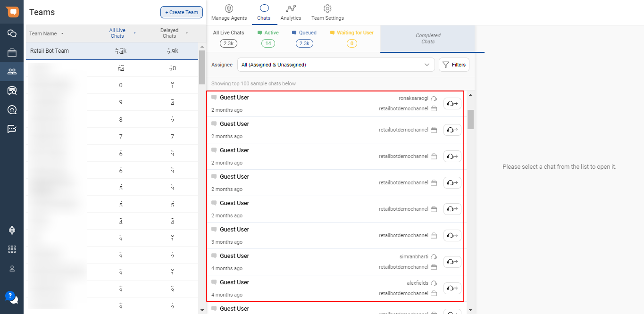
Task: Click the robot icon in the sidebar
Action: 12,230
